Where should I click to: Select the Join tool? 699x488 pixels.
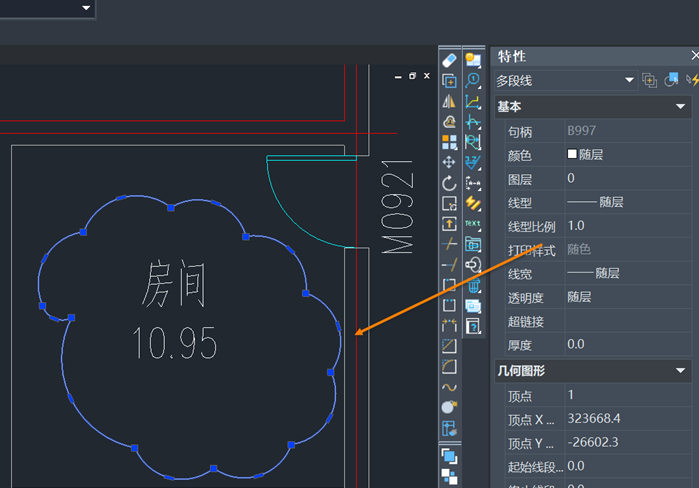coord(449,325)
